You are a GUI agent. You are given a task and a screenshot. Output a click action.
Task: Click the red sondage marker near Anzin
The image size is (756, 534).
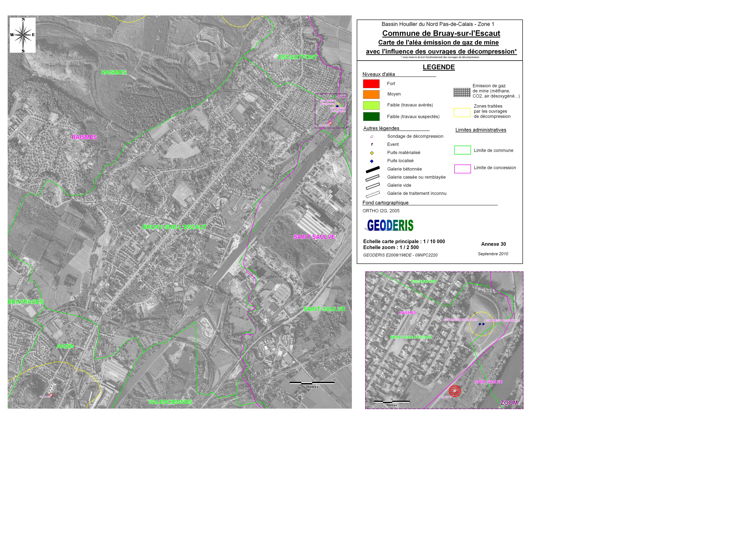pos(51,395)
